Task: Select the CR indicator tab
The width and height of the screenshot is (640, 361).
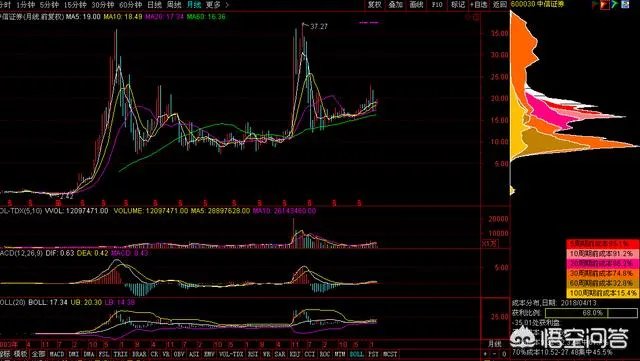Action: [154, 354]
